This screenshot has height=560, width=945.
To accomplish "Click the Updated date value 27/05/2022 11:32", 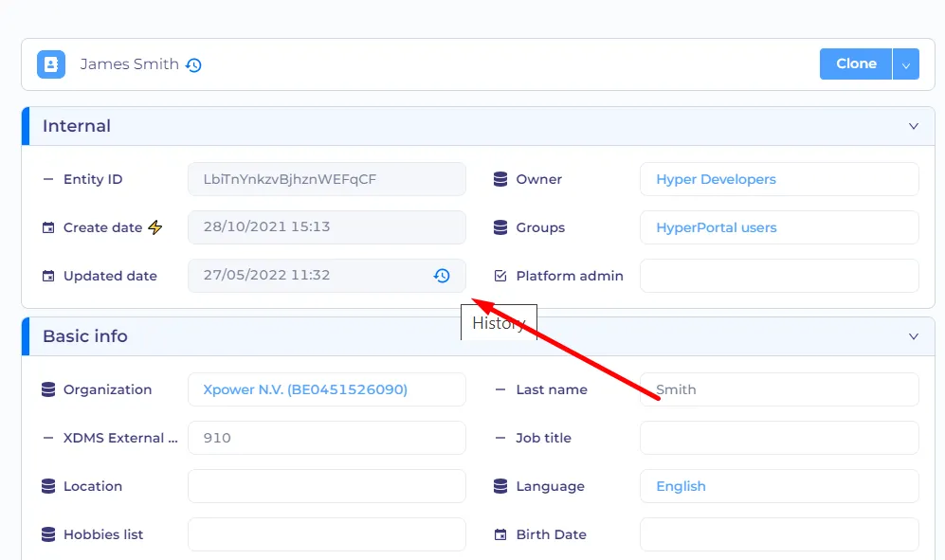I will [x=266, y=275].
